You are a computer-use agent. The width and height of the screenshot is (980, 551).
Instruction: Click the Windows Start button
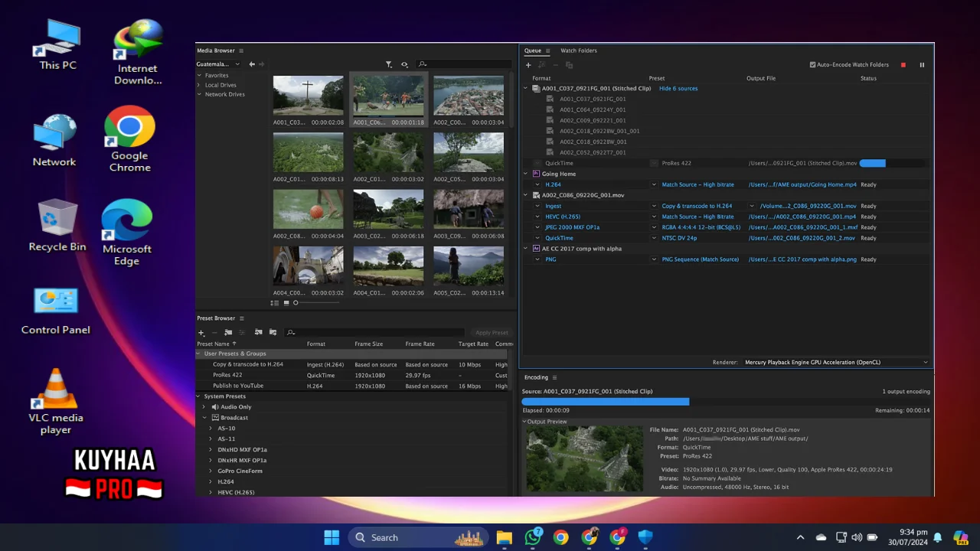pos(332,537)
